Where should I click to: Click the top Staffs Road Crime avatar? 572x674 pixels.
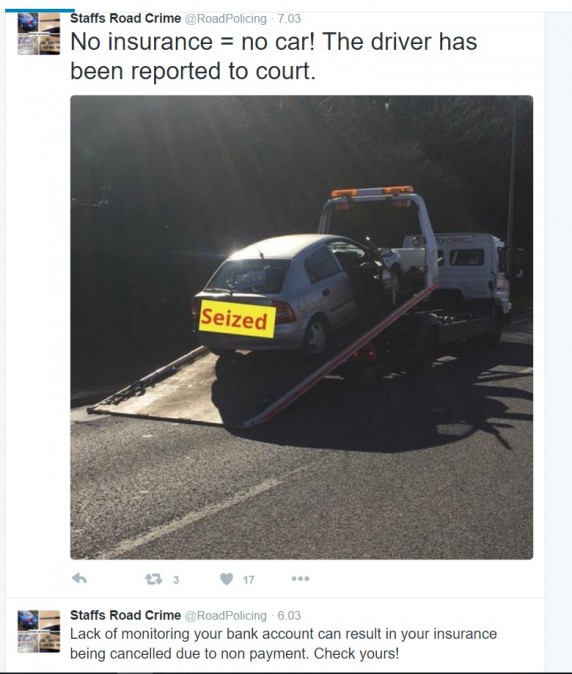(39, 34)
